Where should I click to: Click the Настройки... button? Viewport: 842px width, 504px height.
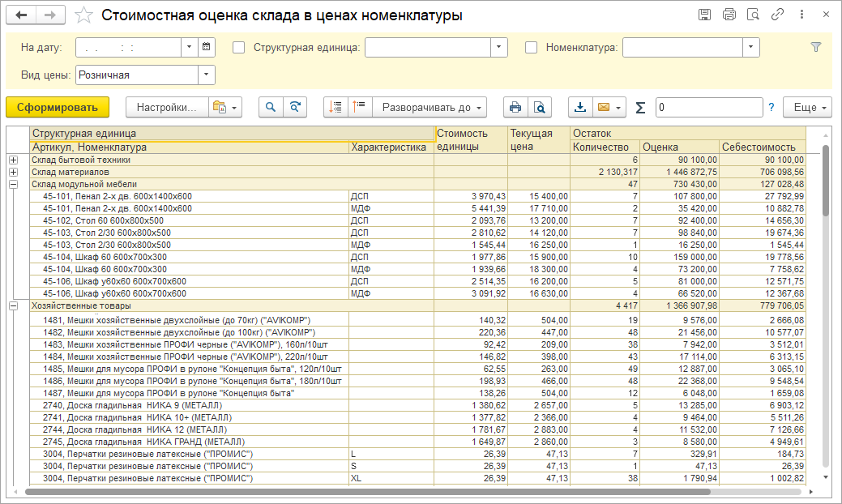coord(166,107)
